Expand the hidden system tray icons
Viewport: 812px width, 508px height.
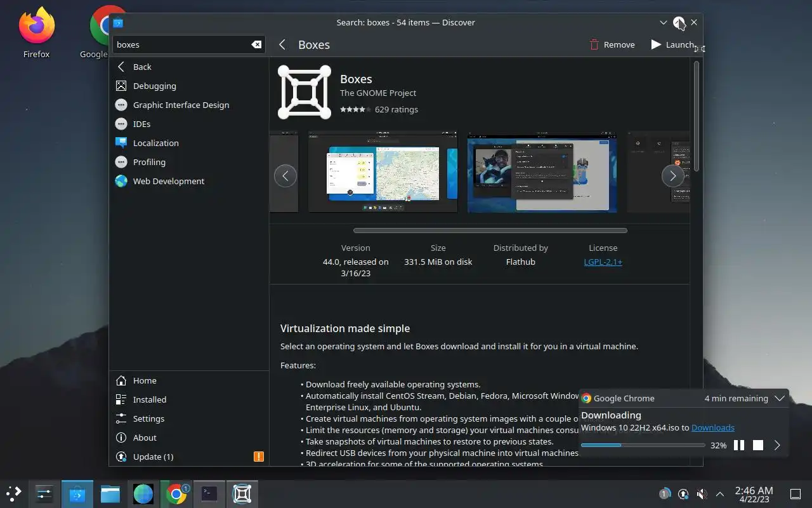coord(720,493)
